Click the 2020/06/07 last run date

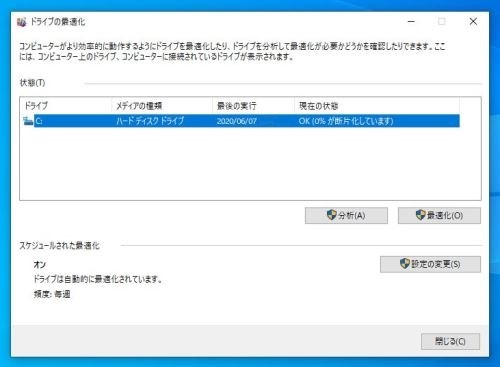[237, 121]
